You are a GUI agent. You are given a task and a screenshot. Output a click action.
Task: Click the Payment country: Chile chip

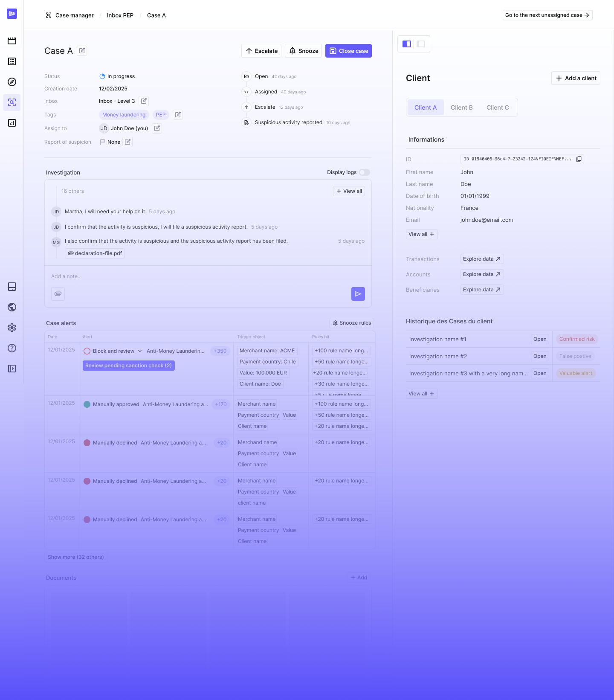pos(268,362)
